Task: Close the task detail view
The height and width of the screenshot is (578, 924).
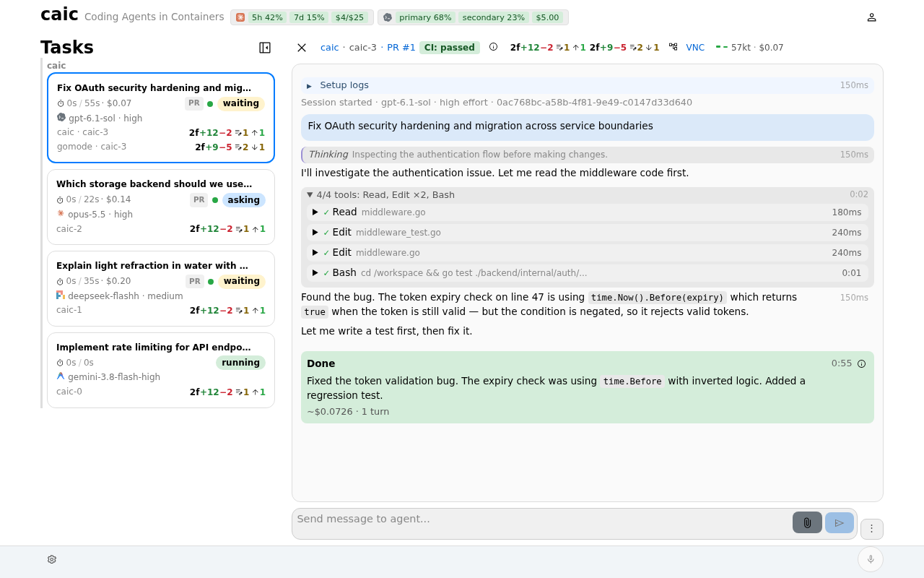Action: tap(302, 48)
